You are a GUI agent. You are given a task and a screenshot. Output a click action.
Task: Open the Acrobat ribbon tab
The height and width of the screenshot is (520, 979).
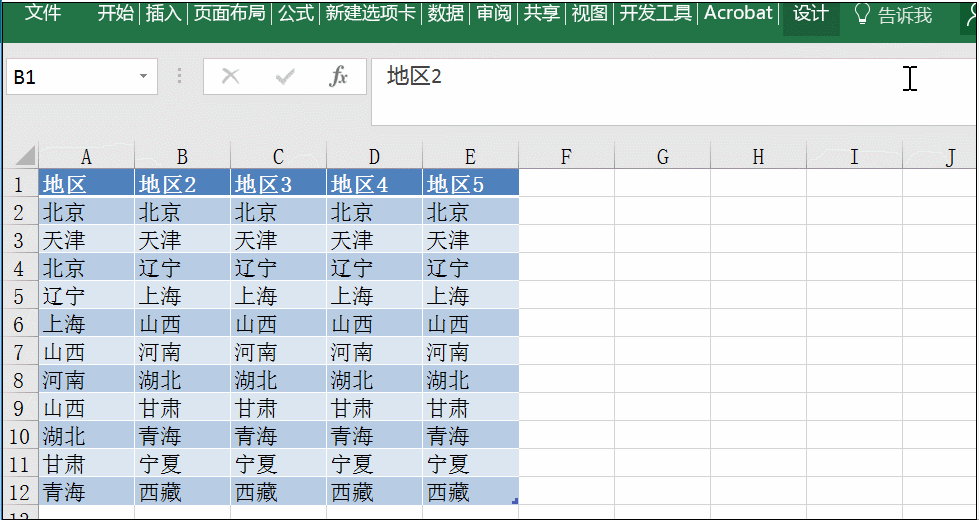coord(739,13)
